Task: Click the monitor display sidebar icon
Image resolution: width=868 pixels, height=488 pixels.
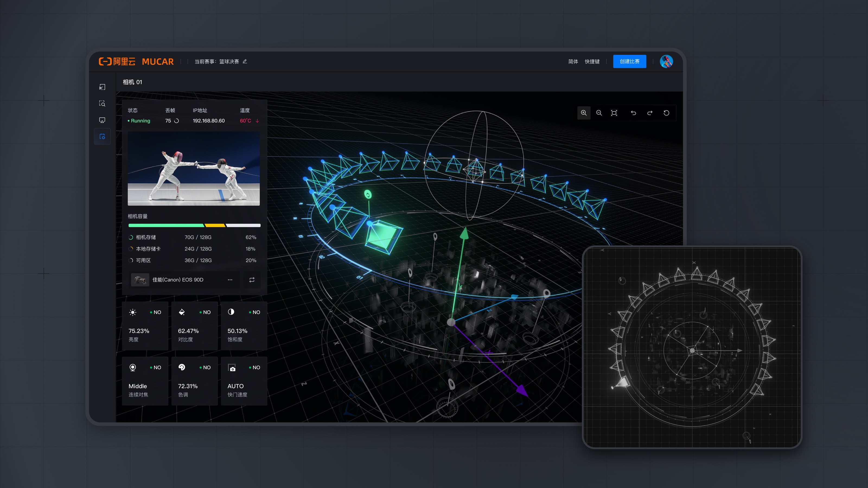Action: tap(102, 120)
